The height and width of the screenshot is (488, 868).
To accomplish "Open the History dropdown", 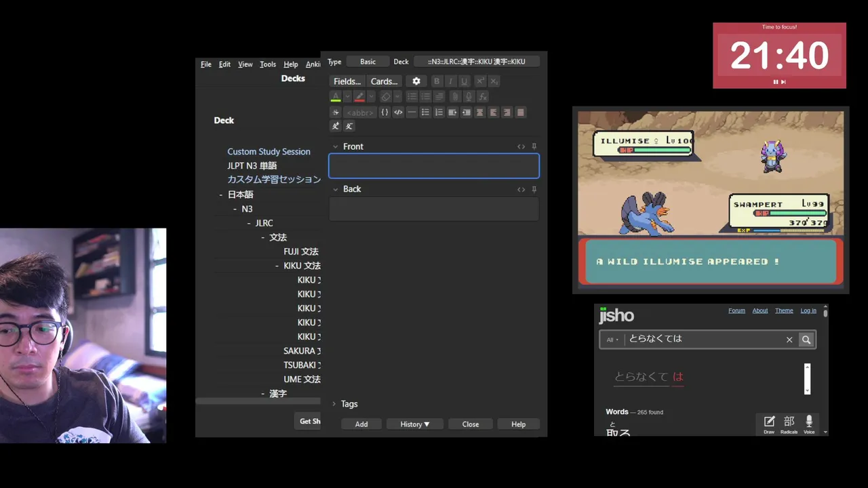I will pyautogui.click(x=414, y=424).
